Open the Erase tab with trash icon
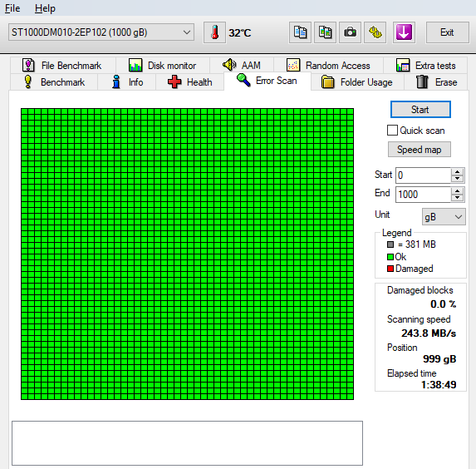 [x=435, y=82]
